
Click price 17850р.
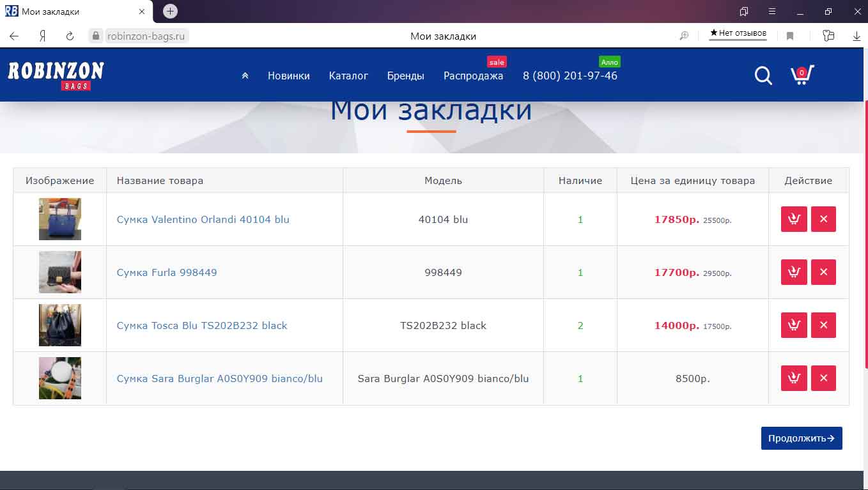[x=677, y=219]
